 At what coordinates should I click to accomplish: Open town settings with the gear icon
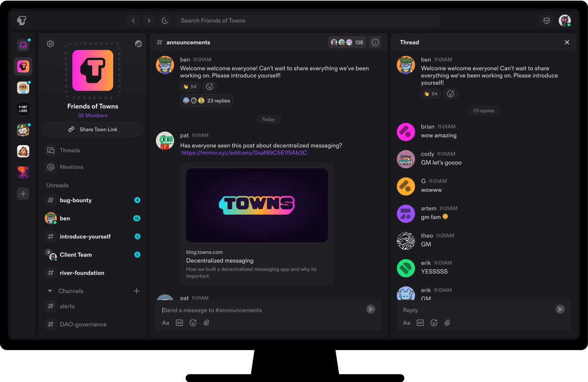point(50,44)
